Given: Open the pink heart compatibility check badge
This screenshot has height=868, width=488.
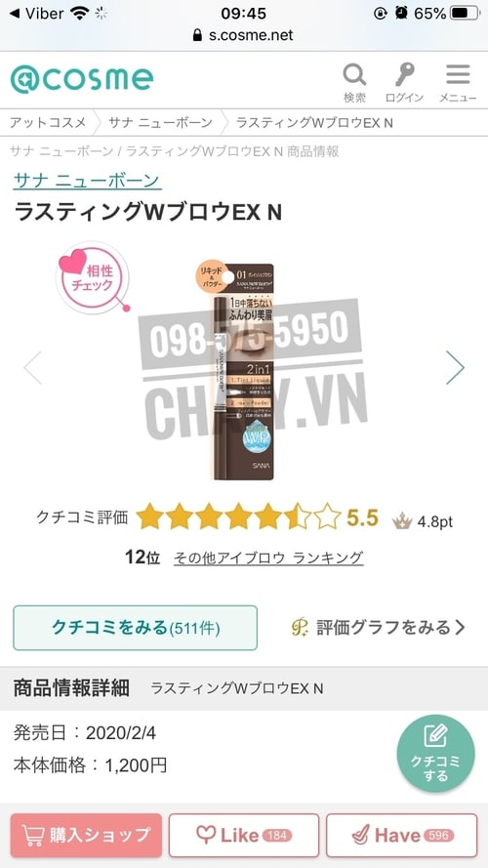Looking at the screenshot, I should [93, 278].
